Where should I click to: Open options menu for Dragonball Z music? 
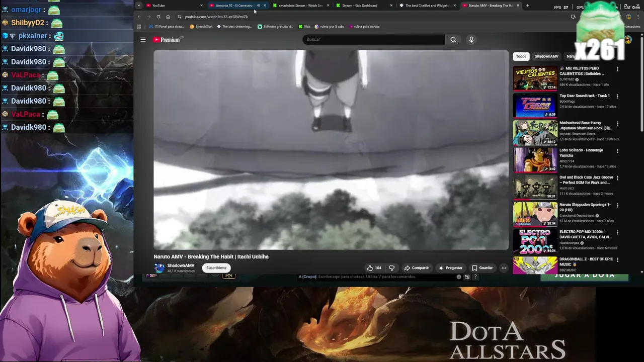click(617, 259)
